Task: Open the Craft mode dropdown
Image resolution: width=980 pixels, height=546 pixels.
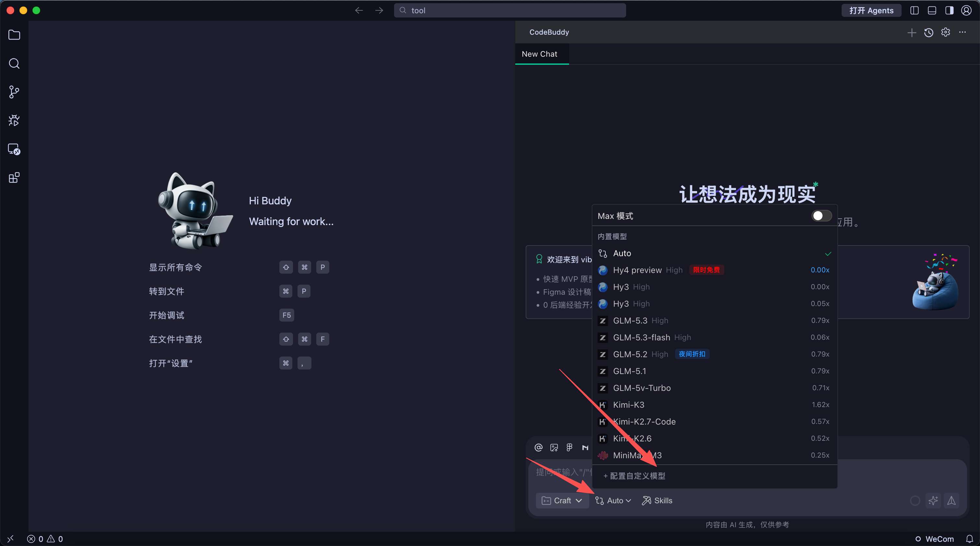Action: pos(562,500)
